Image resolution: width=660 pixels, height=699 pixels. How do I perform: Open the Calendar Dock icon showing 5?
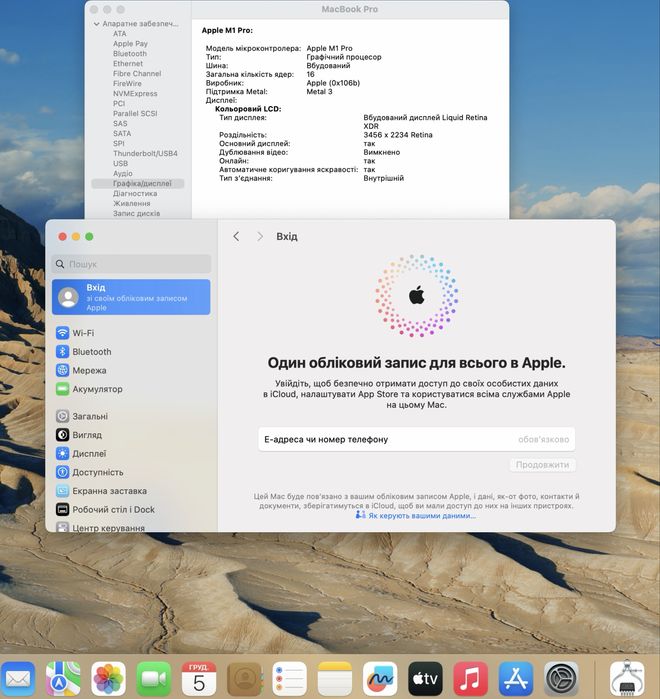coord(199,678)
